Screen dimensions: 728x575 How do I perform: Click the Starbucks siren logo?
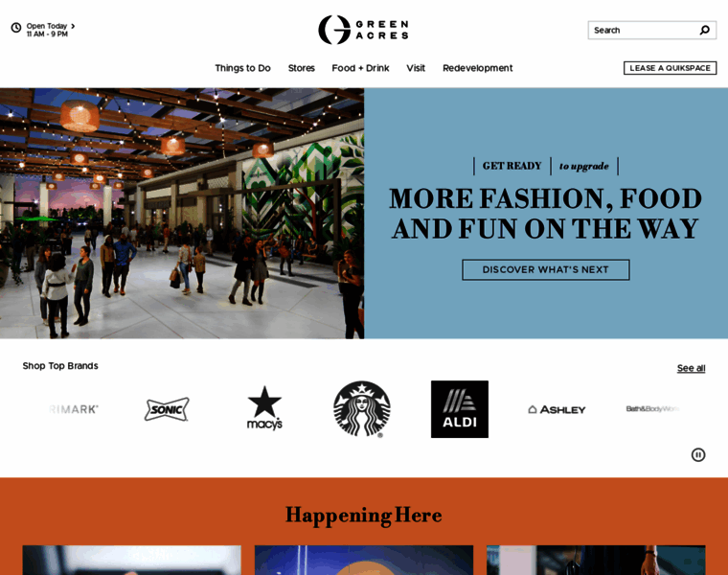coord(362,409)
